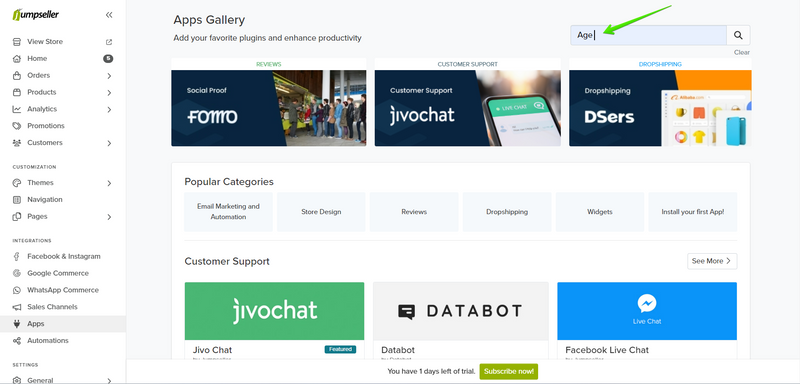Screen dimensions: 800x384
Task: Click the Navigation list icon
Action: pos(17,199)
